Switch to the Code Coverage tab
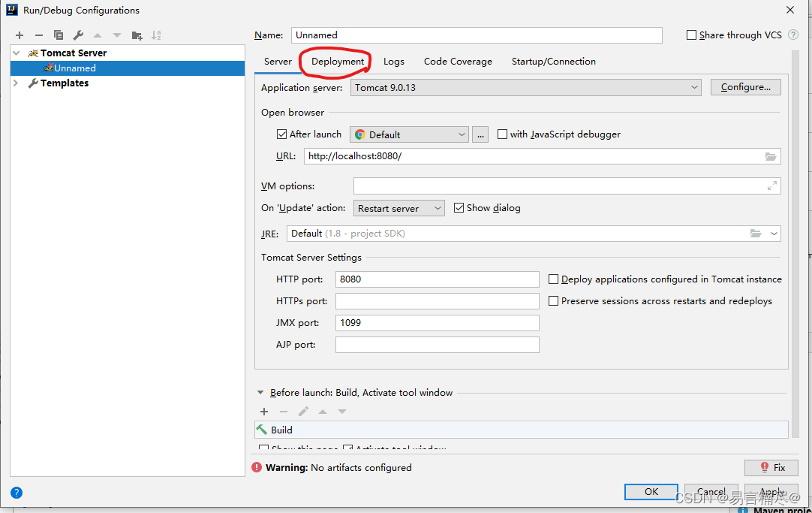 tap(458, 62)
